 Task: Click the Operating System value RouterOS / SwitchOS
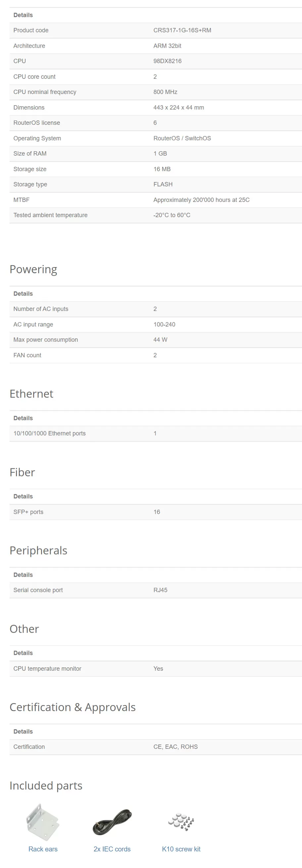pos(182,138)
